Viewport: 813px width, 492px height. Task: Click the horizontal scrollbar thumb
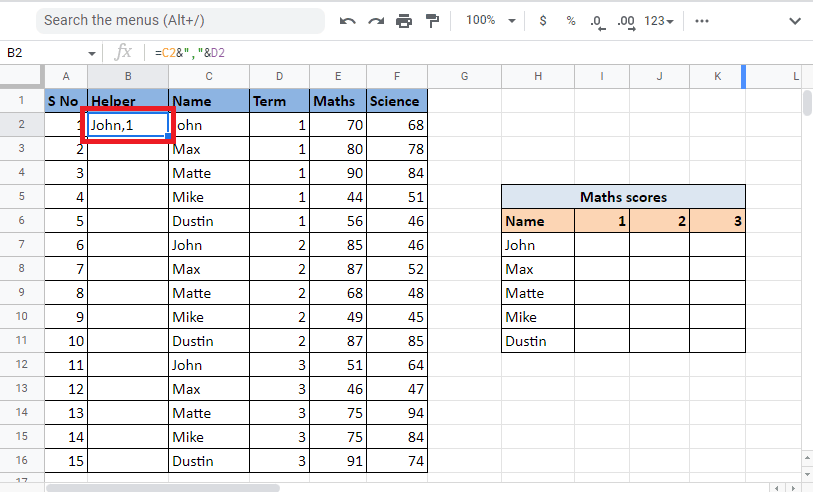[x=163, y=488]
